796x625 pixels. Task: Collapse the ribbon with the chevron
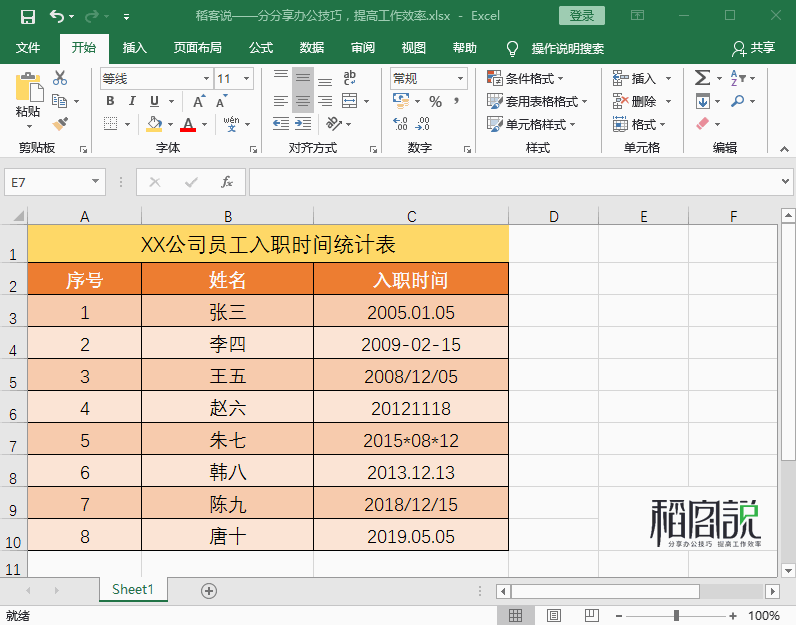click(784, 149)
